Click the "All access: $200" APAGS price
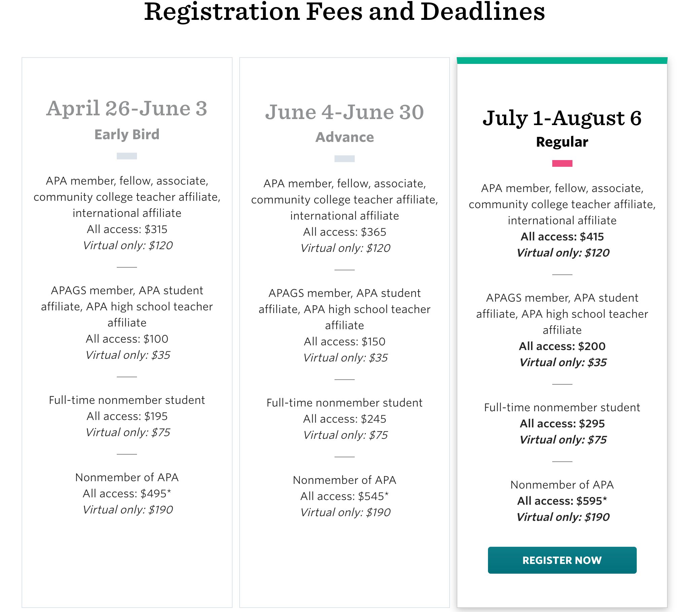The width and height of the screenshot is (700, 612). 562,346
